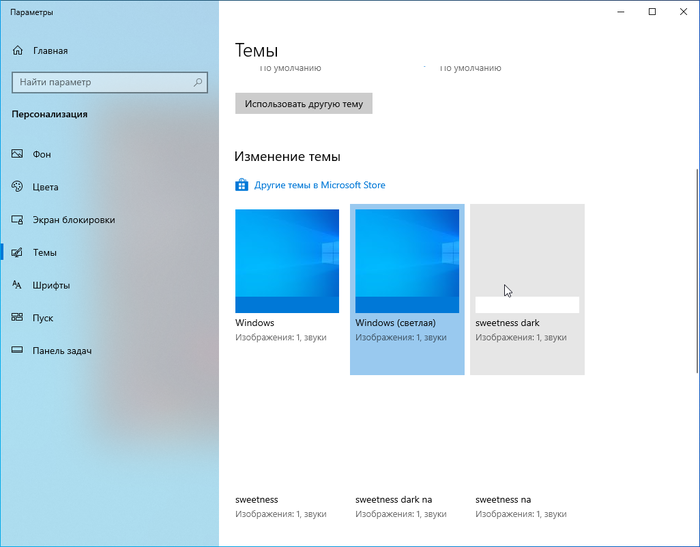700x547 pixels.
Task: Click the Панель задач taskbar icon
Action: tap(17, 350)
